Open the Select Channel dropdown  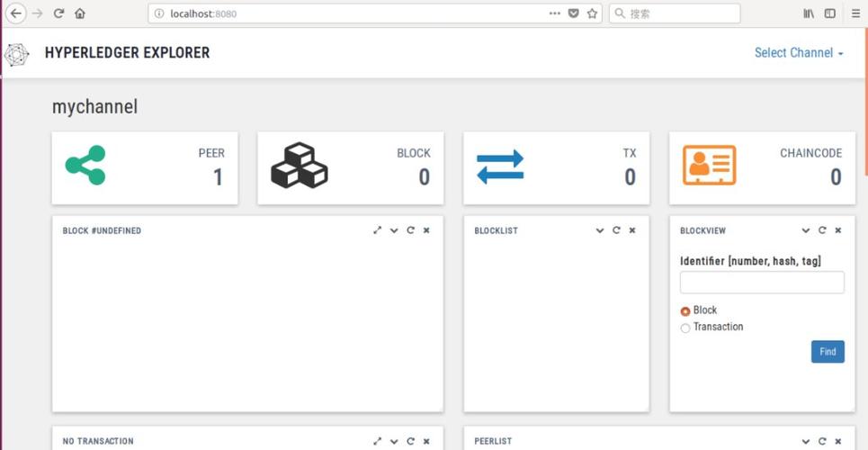[799, 53]
